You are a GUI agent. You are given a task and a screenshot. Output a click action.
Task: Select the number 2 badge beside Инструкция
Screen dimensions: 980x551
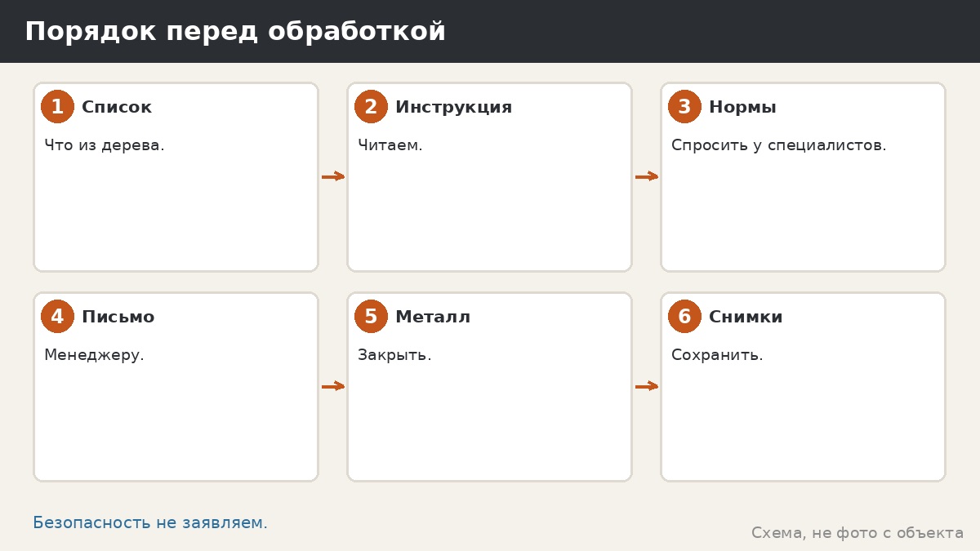click(x=371, y=107)
